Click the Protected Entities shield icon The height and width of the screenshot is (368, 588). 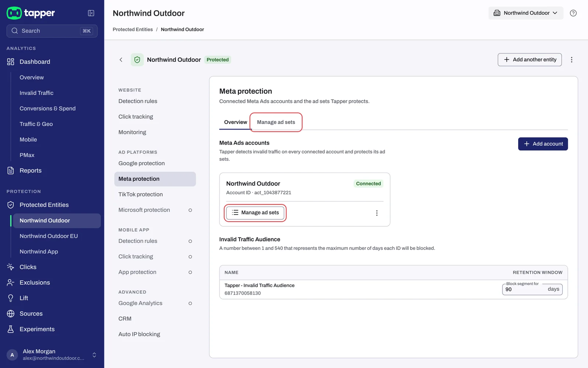click(x=11, y=205)
